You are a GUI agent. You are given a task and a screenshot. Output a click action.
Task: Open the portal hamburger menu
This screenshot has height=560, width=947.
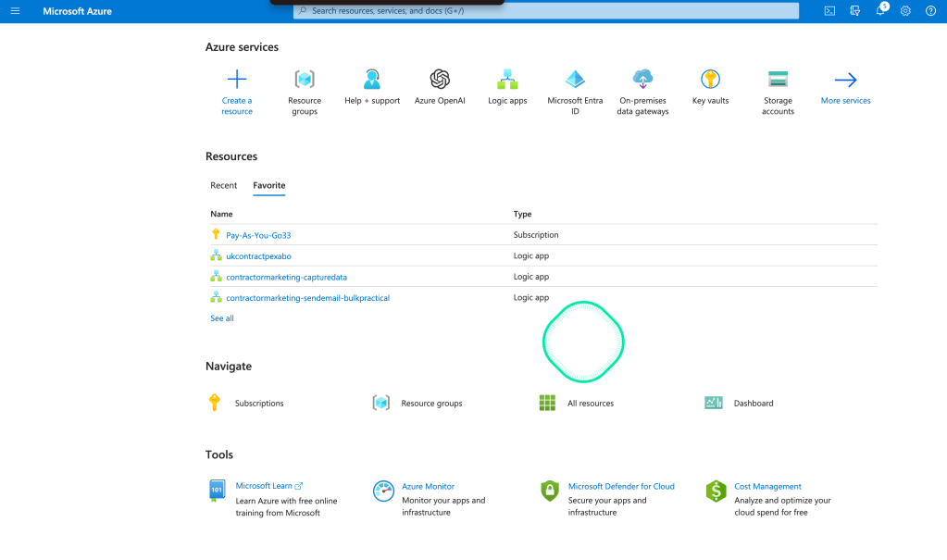pyautogui.click(x=15, y=11)
